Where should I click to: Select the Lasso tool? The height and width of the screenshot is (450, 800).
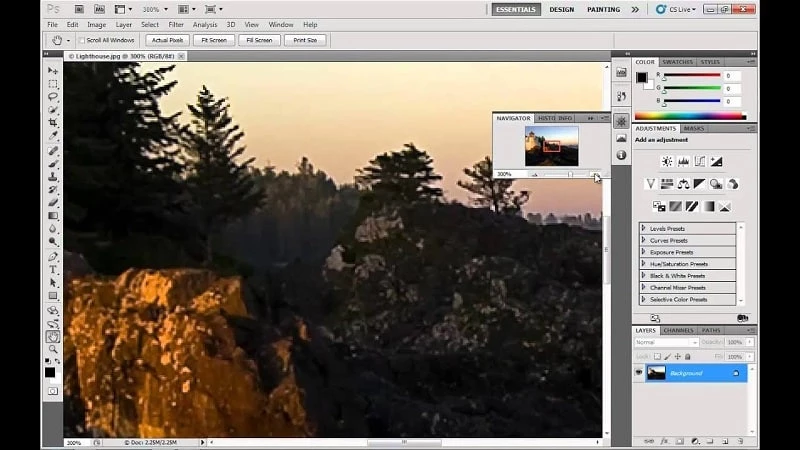(52, 97)
